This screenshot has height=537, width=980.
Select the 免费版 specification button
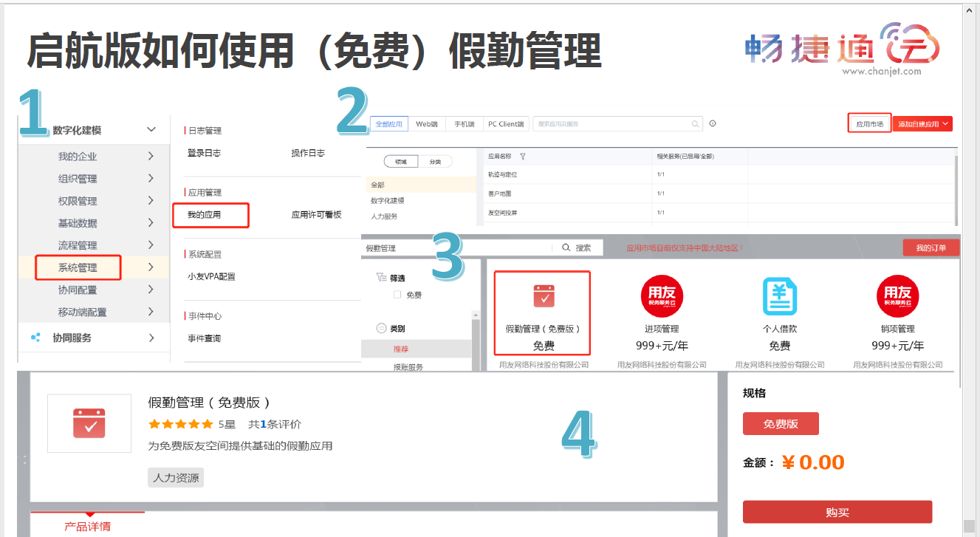[x=781, y=424]
